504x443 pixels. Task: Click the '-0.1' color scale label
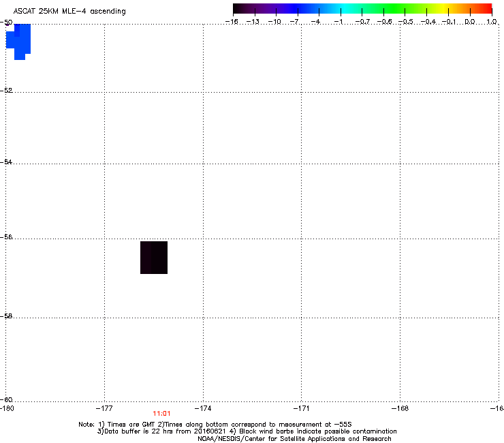(x=449, y=22)
